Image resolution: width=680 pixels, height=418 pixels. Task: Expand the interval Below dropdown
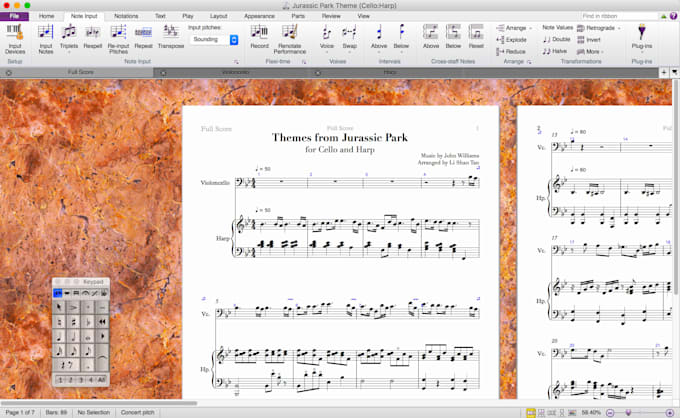click(401, 52)
